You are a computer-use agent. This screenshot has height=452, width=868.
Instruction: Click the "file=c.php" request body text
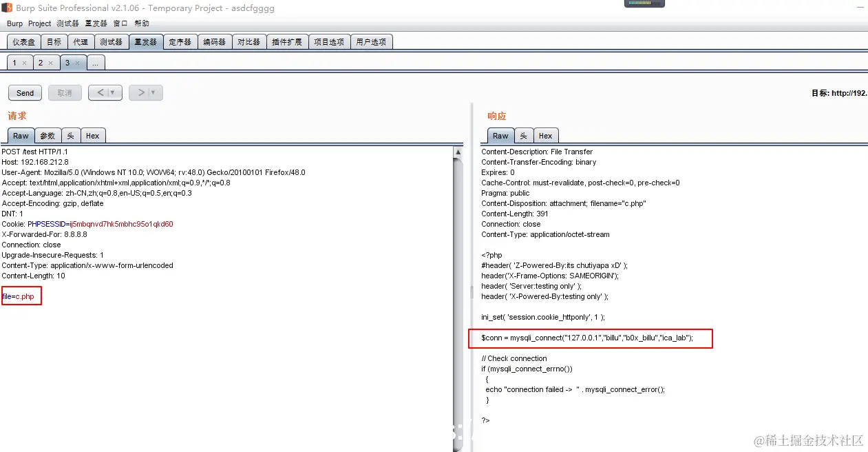[18, 296]
